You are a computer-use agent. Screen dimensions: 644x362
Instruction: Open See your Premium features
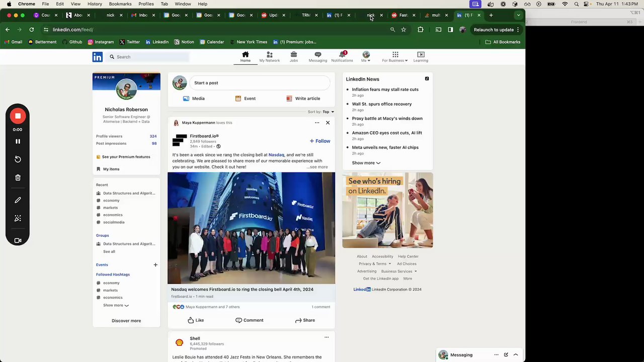pyautogui.click(x=123, y=157)
